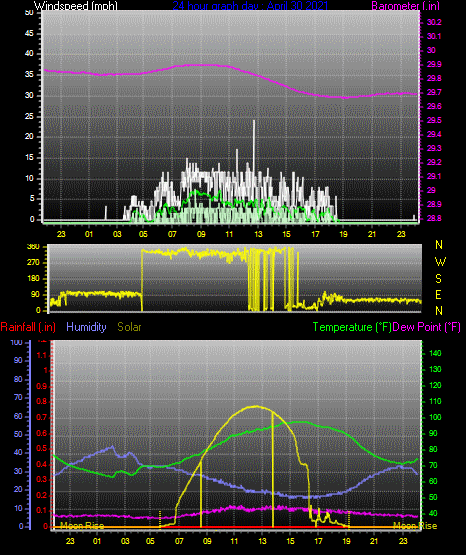
Task: Select the magenta "Dew Point (°F)" legend label
Action: (426, 327)
